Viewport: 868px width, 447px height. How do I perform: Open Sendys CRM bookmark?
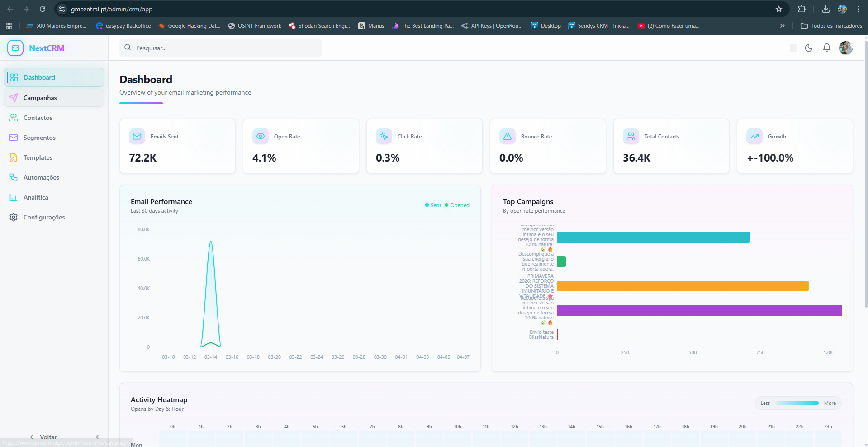point(598,26)
